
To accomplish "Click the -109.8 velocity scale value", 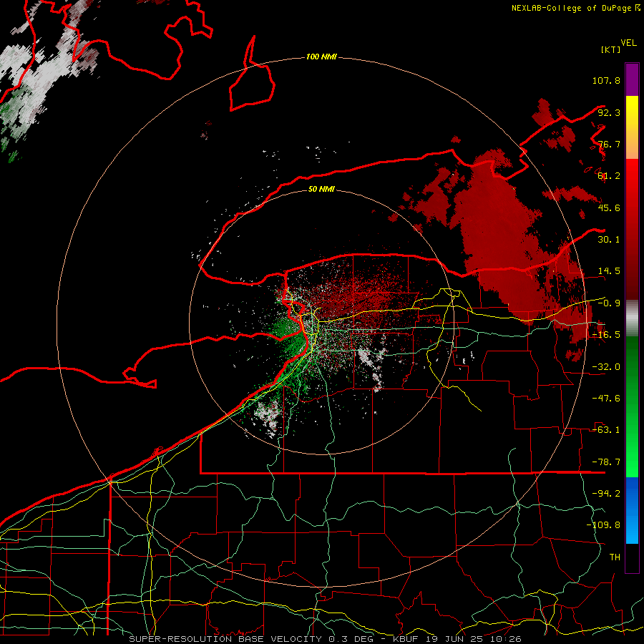I will click(x=603, y=525).
